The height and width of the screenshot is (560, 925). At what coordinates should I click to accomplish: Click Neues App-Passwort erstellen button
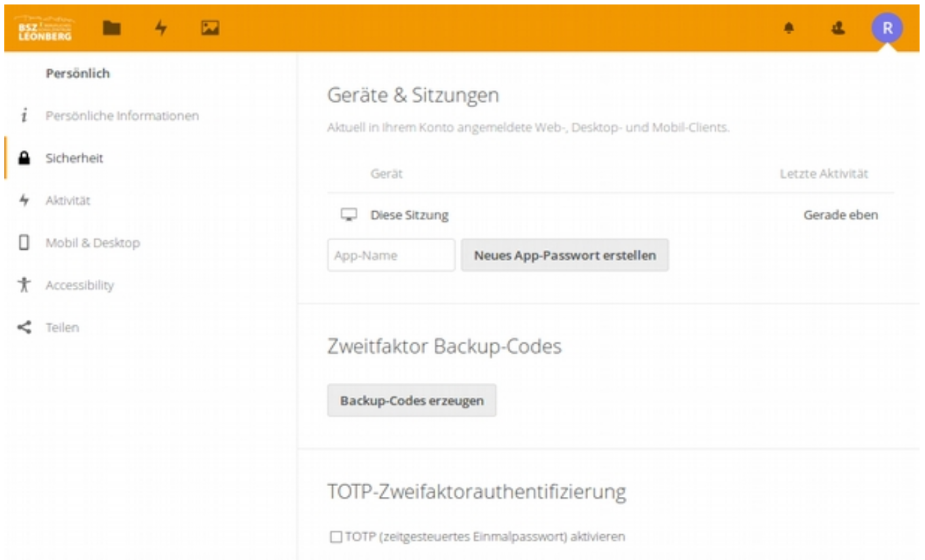(x=564, y=256)
